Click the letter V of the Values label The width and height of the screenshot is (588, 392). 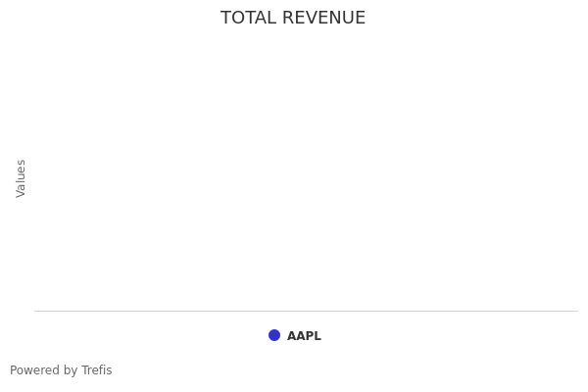pyautogui.click(x=22, y=193)
